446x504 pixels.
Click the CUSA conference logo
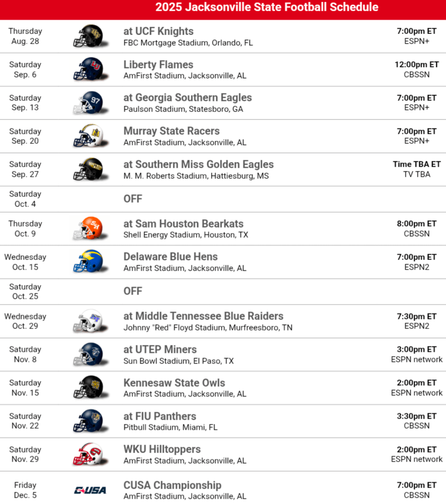click(90, 490)
